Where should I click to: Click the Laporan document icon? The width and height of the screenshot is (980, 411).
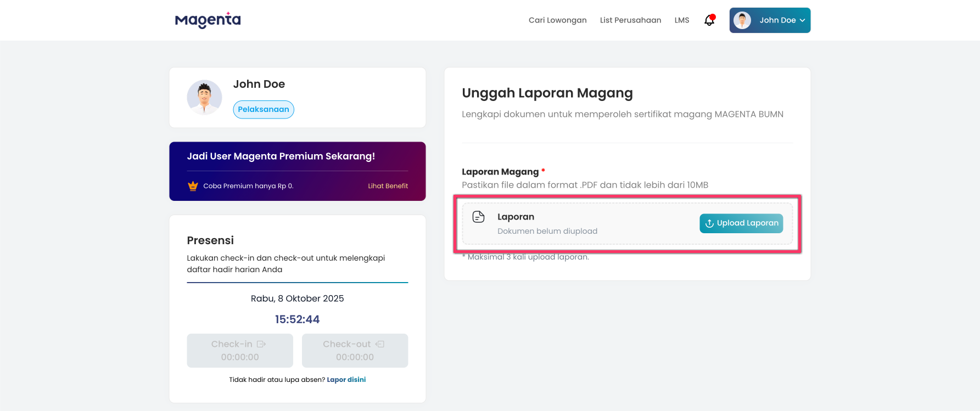point(479,217)
